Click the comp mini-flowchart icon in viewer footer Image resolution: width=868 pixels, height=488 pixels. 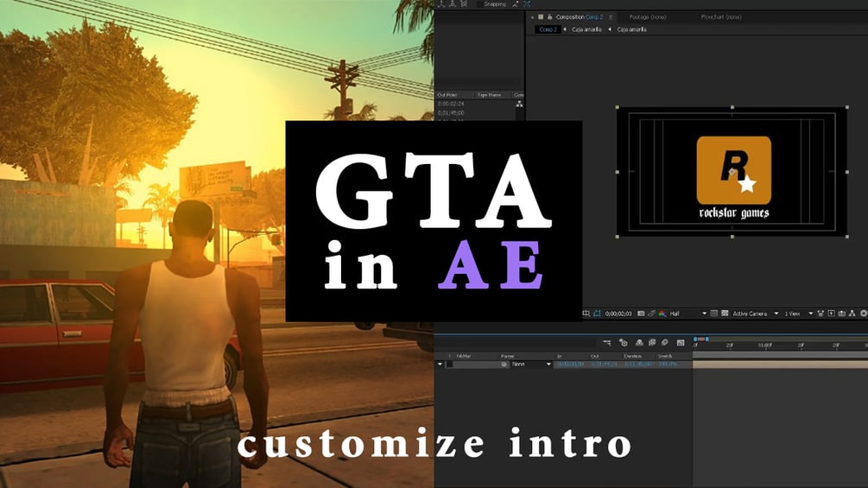click(x=852, y=314)
